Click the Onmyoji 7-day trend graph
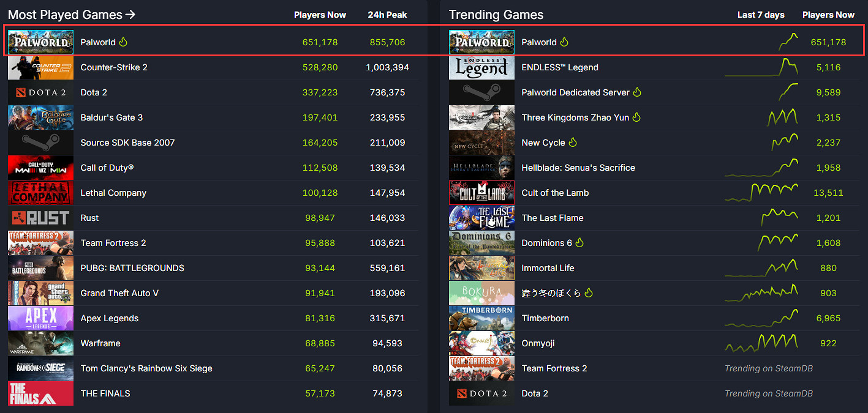868x413 pixels. point(761,343)
